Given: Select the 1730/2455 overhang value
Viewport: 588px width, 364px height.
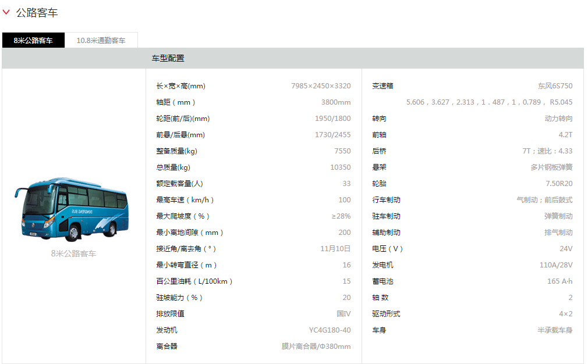Looking at the screenshot, I should point(333,135).
